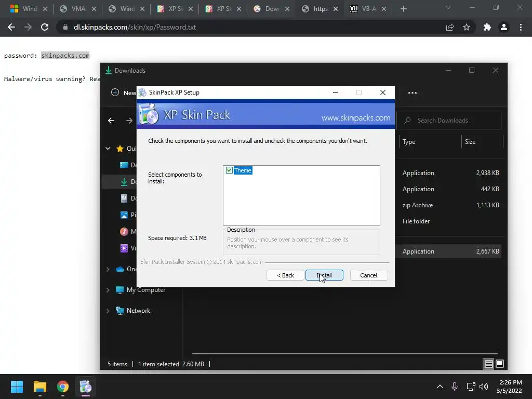This screenshot has width=532, height=399.
Task: Close the VMA tab
Action: tap(94, 9)
